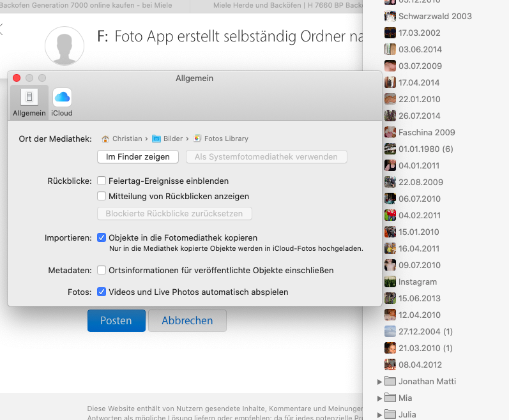This screenshot has height=420, width=509.
Task: Expand the Julia folder
Action: pyautogui.click(x=379, y=415)
